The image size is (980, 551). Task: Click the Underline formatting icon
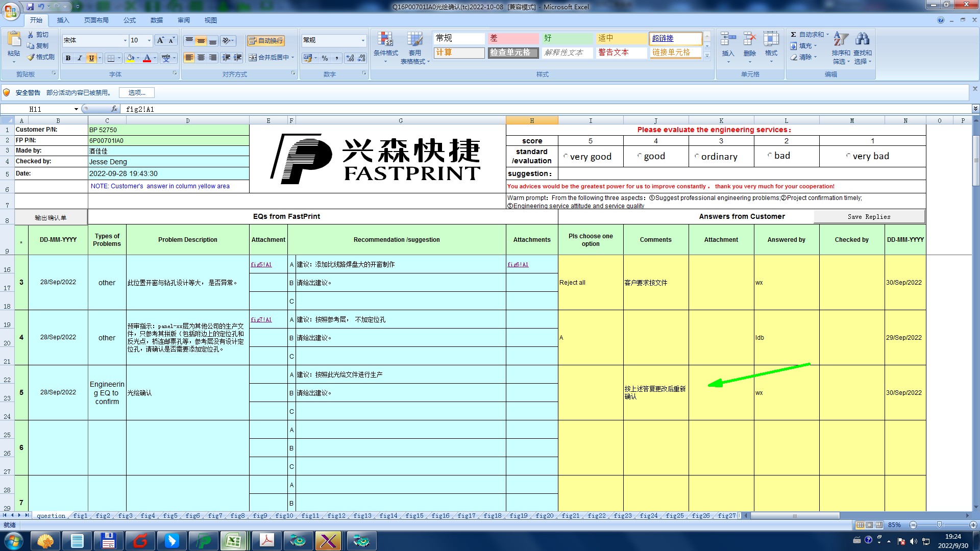91,58
